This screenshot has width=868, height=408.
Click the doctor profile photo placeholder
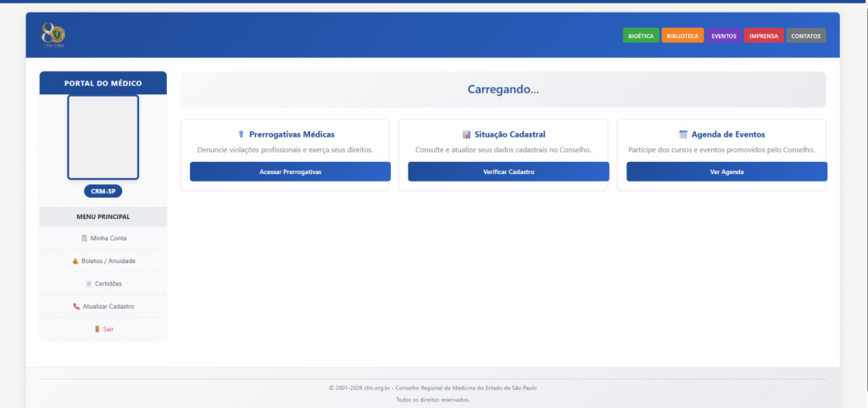[103, 137]
